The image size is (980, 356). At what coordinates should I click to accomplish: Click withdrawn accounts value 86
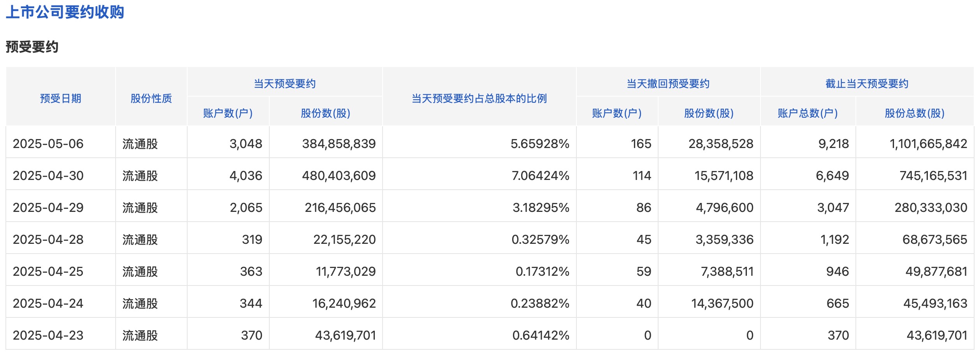tap(644, 208)
